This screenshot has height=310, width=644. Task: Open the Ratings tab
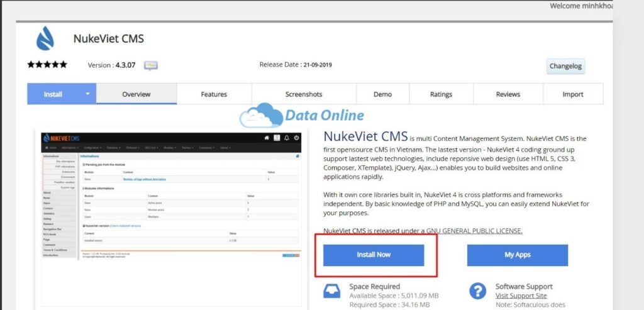point(441,94)
